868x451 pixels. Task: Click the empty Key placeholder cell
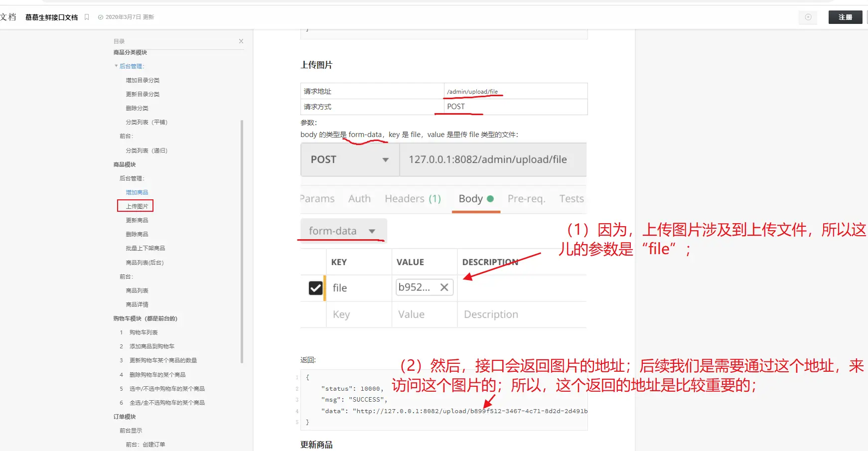[x=359, y=314]
